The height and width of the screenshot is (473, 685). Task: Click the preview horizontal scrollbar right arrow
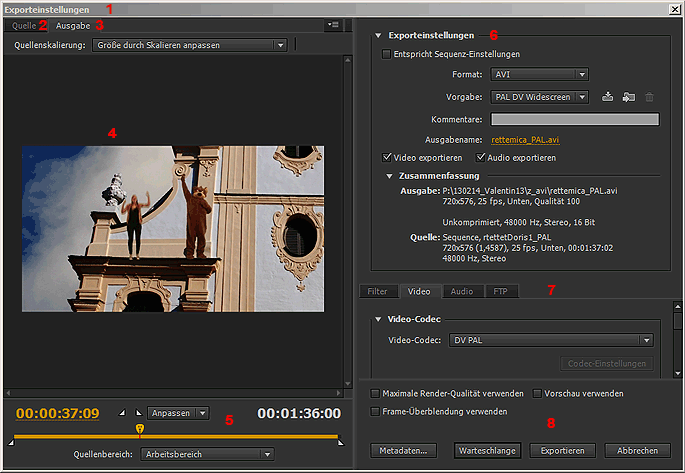[338, 393]
